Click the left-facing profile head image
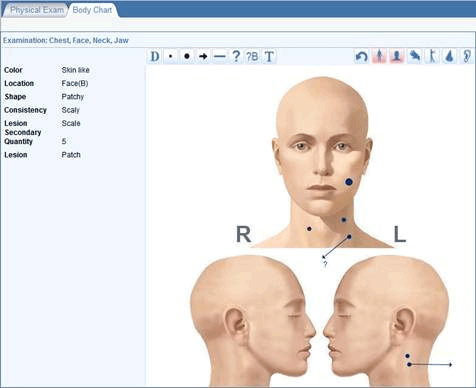This screenshot has width=476, height=388. (386, 321)
